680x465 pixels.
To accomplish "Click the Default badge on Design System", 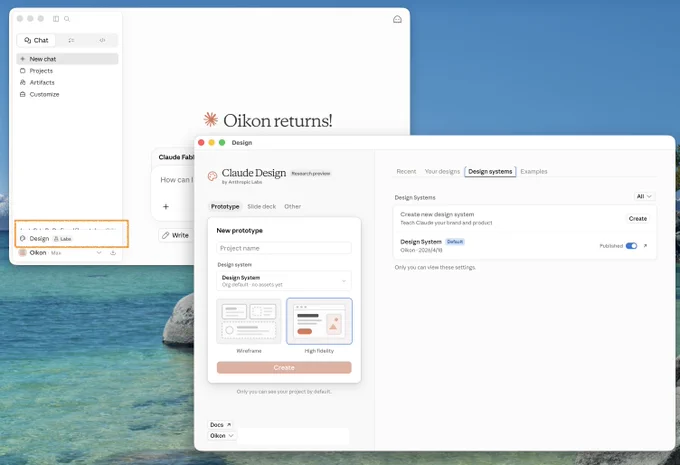I will [455, 242].
